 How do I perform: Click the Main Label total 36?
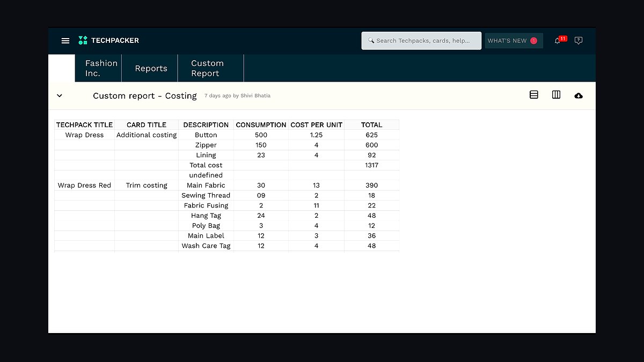[371, 236]
